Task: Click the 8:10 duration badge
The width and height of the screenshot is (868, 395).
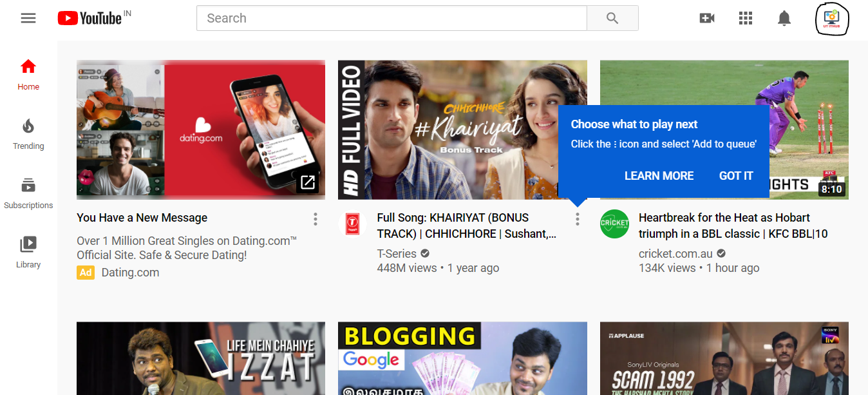Action: point(831,189)
